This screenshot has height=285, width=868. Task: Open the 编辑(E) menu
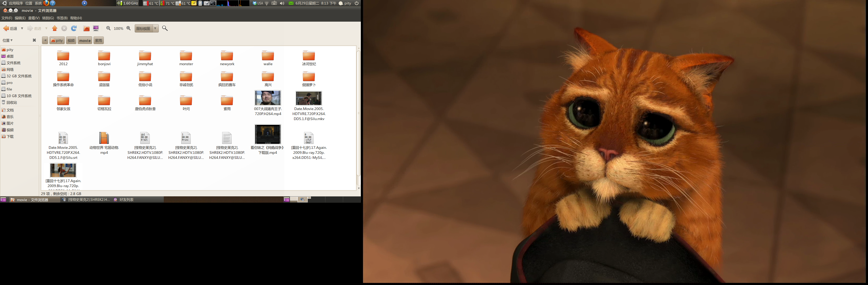(x=20, y=18)
